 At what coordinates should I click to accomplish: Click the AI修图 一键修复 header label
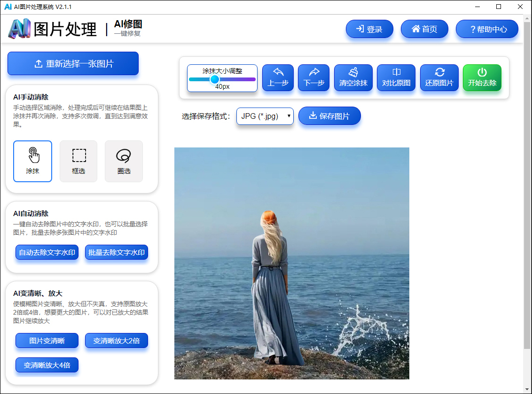tap(128, 28)
